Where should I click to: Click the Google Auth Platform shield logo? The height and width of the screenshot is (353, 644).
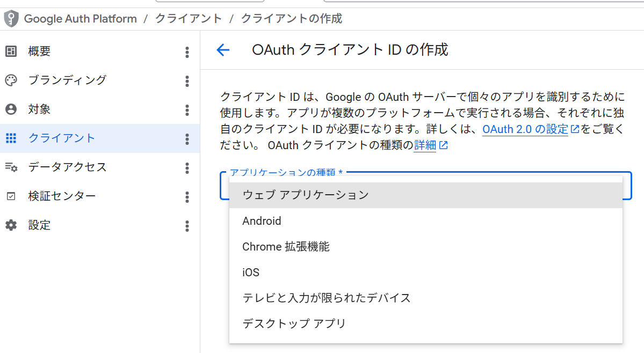click(x=11, y=19)
